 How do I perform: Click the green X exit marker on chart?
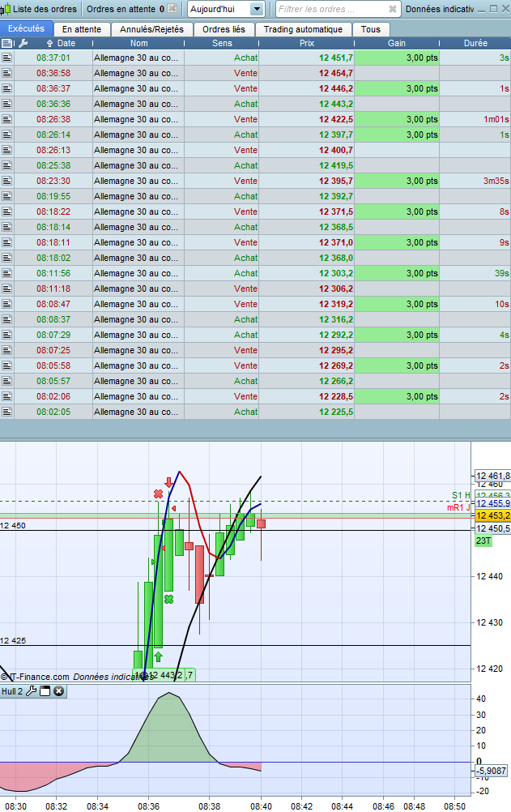click(x=168, y=599)
